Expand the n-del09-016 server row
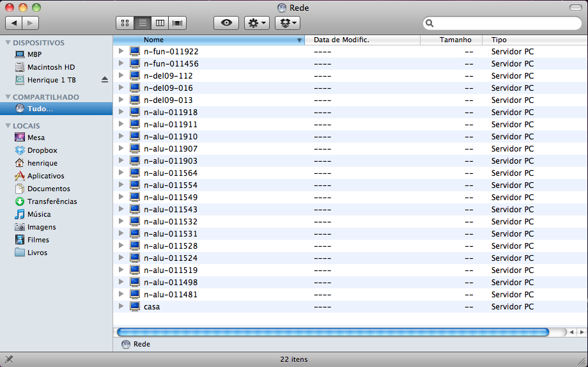The width and height of the screenshot is (588, 367). 121,88
